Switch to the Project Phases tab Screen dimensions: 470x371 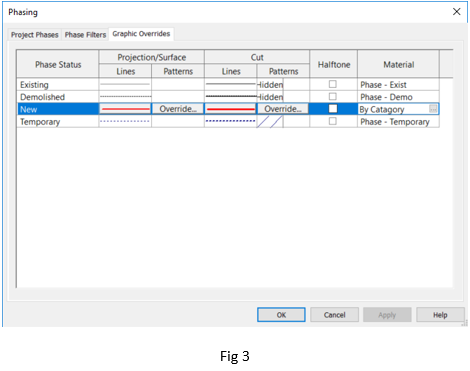point(35,35)
